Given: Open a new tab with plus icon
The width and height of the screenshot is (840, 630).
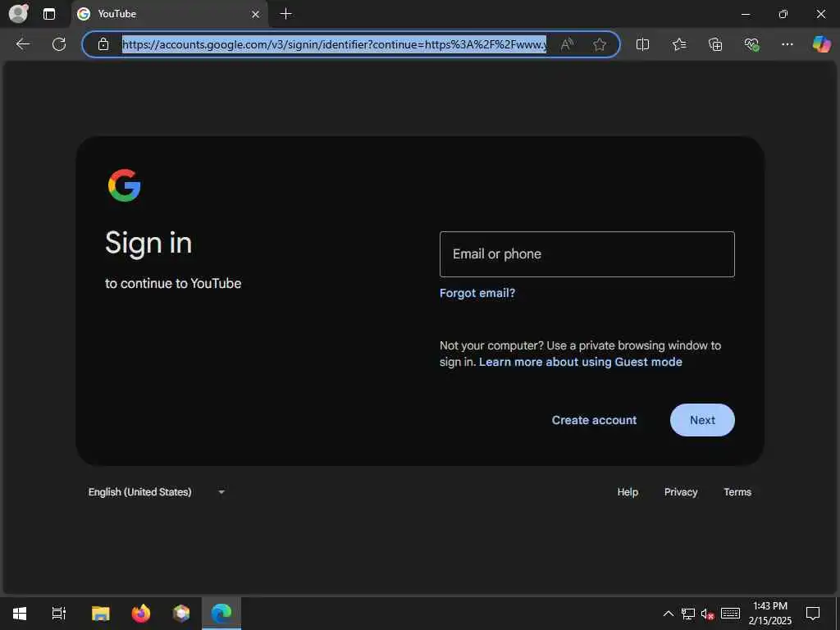Looking at the screenshot, I should click(286, 14).
